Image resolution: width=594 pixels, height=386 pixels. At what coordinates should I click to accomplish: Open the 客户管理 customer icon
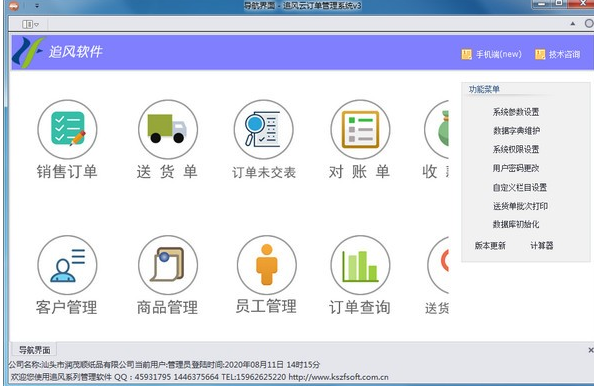coord(67,265)
